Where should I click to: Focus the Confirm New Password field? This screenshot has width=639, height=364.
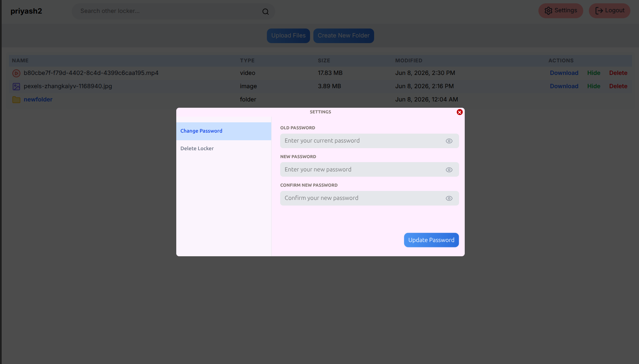pyautogui.click(x=369, y=198)
